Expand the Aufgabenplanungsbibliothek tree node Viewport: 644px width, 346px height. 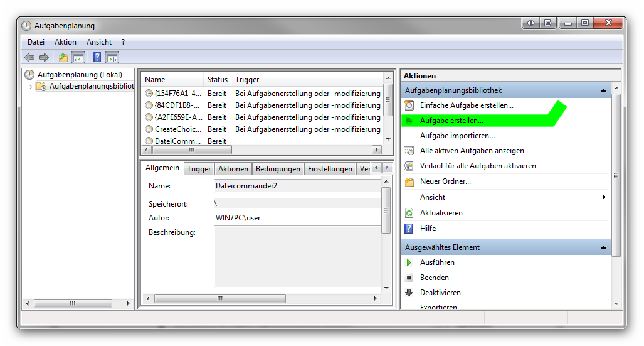pyautogui.click(x=30, y=87)
